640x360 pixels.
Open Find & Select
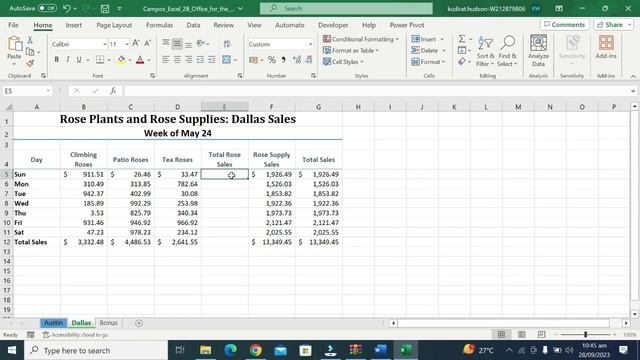click(x=507, y=51)
